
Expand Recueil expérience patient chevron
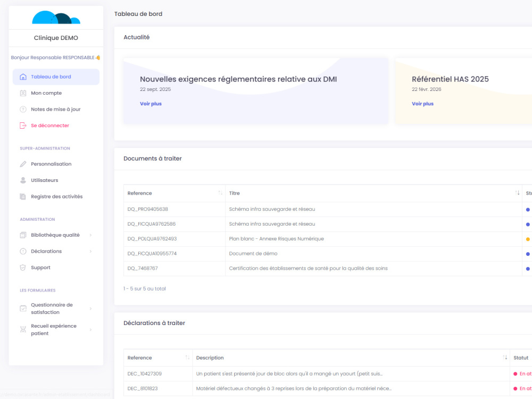pyautogui.click(x=90, y=329)
